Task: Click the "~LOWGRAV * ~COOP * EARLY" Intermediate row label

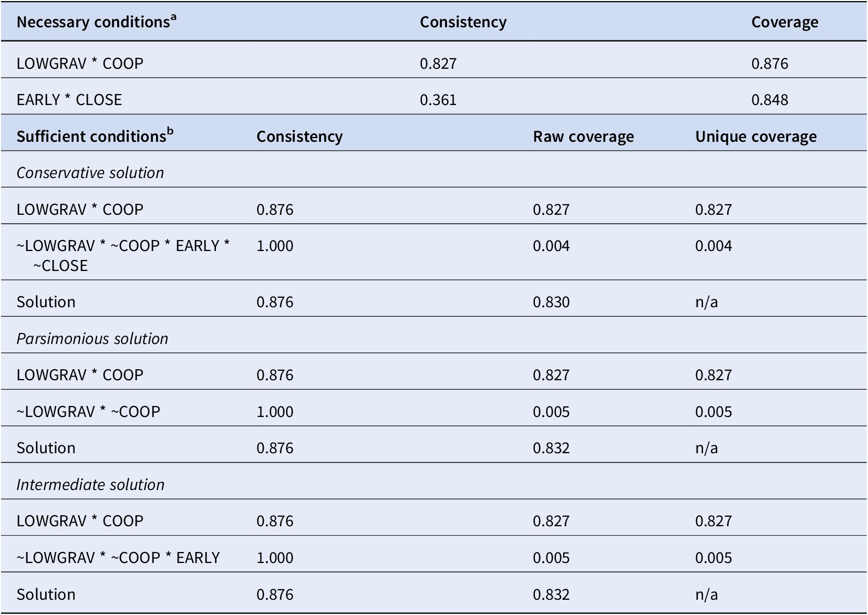Action: [x=118, y=558]
